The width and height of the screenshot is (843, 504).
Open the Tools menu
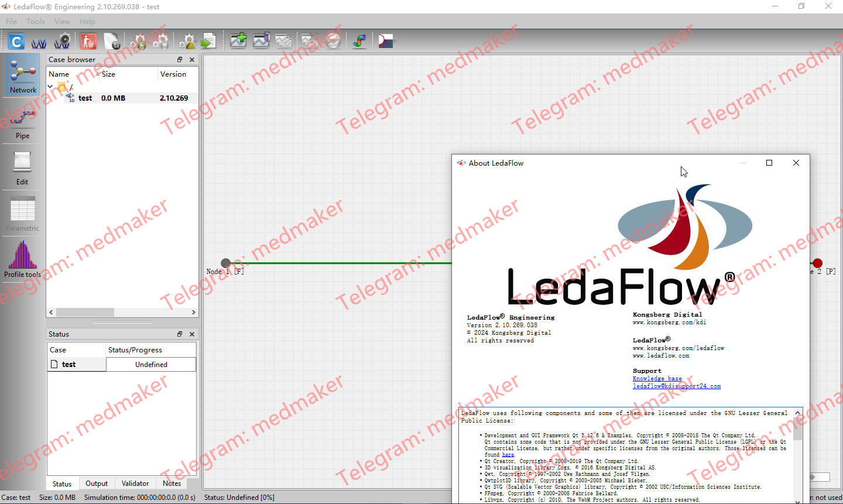point(35,21)
